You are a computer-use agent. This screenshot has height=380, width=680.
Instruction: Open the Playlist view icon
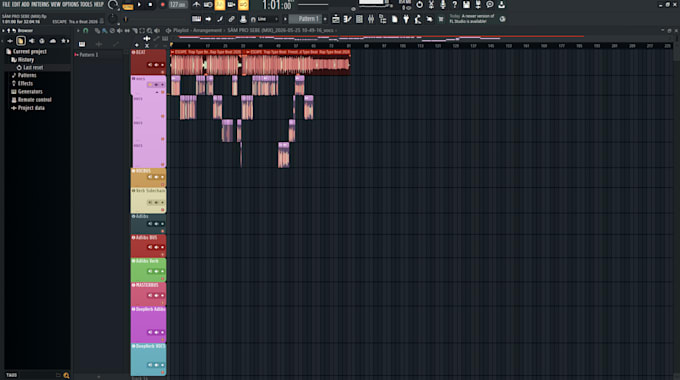tap(336, 19)
